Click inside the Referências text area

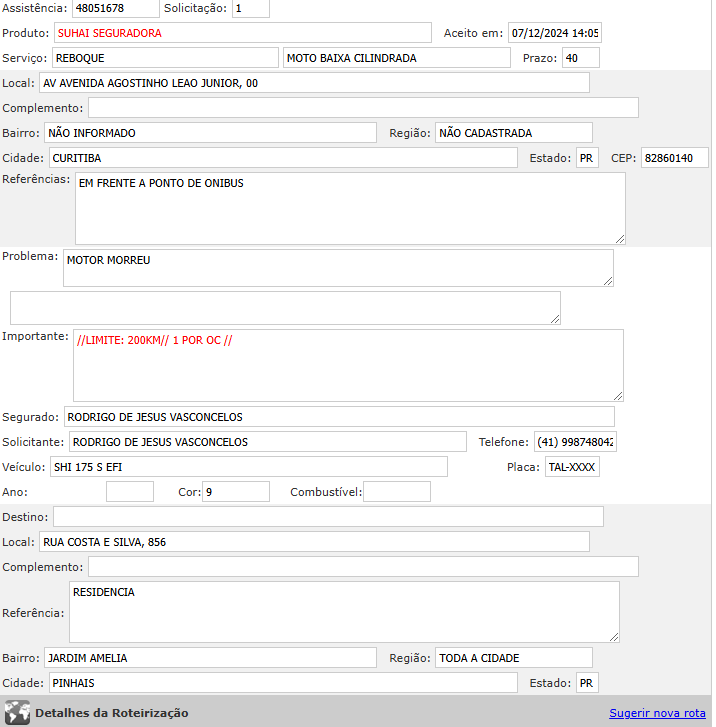pyautogui.click(x=350, y=208)
